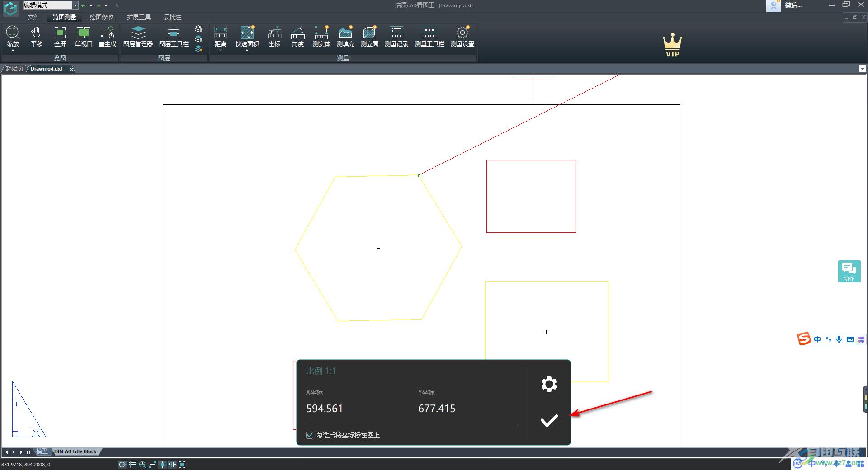This screenshot has height=470, width=868.
Task: Toggle ortho mode in status bar
Action: pyautogui.click(x=152, y=465)
